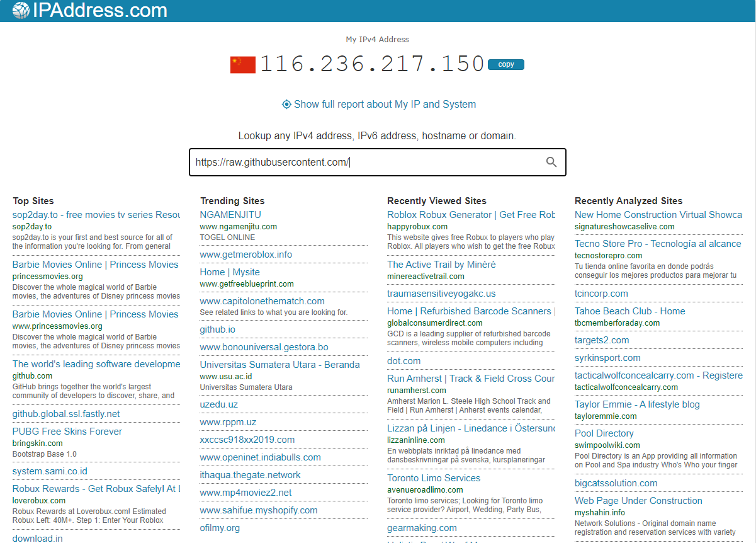Open Run Amherst Track & Field link
Image resolution: width=756 pixels, height=543 pixels.
pos(471,379)
